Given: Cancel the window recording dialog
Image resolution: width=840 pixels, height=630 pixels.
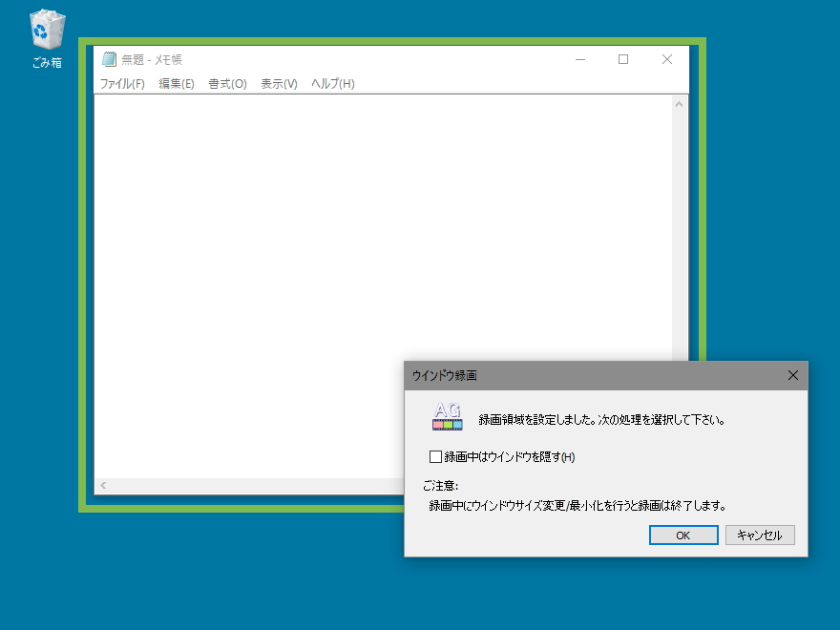Looking at the screenshot, I should click(x=760, y=535).
